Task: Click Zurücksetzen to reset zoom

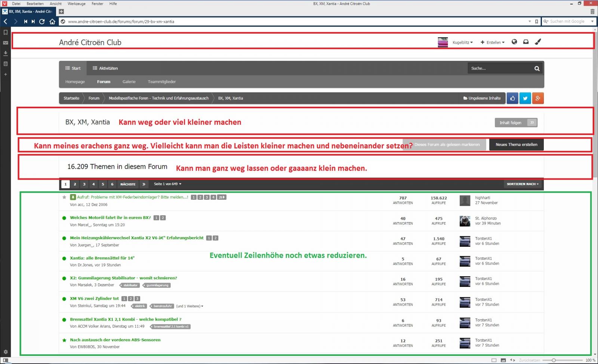Action: [530, 360]
